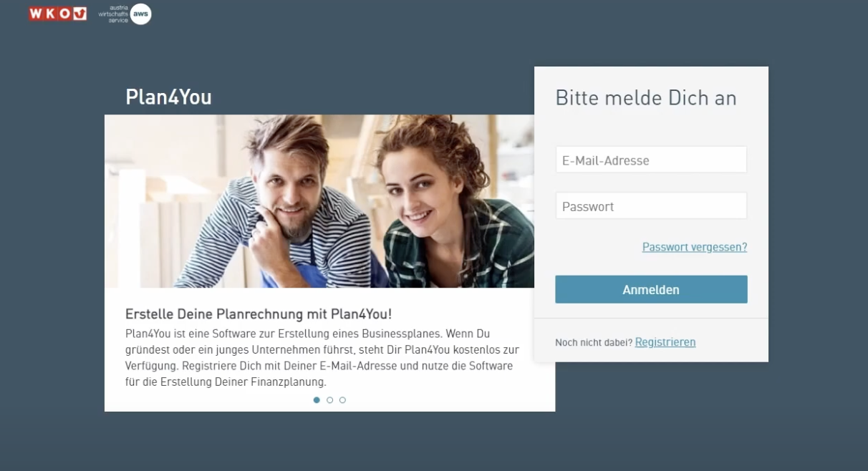Screen dimensions: 868x471
Task: Click the Noch nicht dabei? text
Action: [x=594, y=343]
